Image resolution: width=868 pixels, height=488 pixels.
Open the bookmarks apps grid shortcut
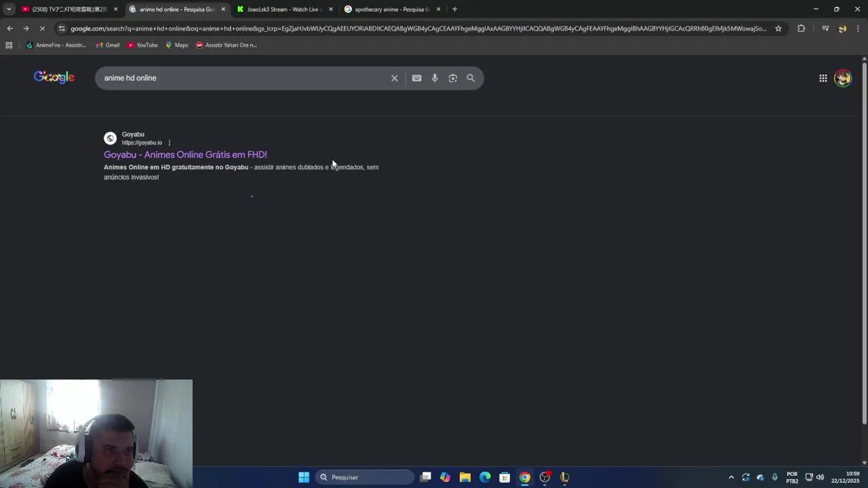point(9,45)
